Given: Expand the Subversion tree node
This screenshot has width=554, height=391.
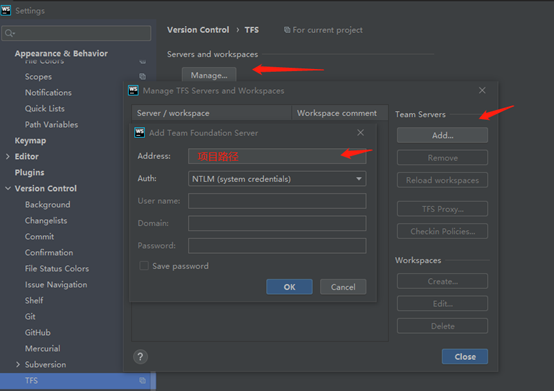Looking at the screenshot, I should 18,365.
